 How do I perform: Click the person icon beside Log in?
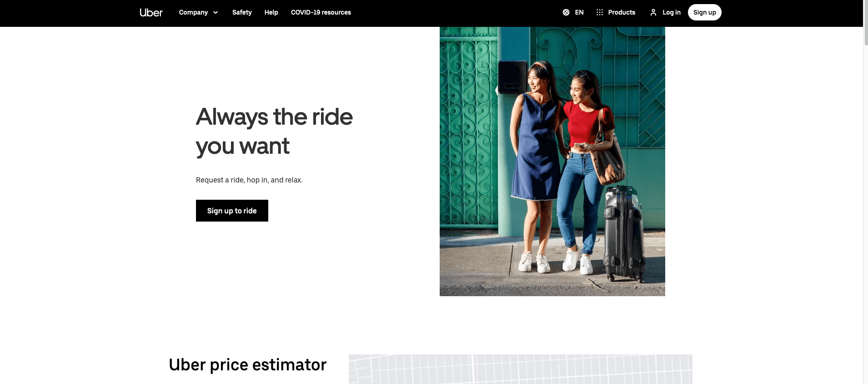(x=653, y=12)
